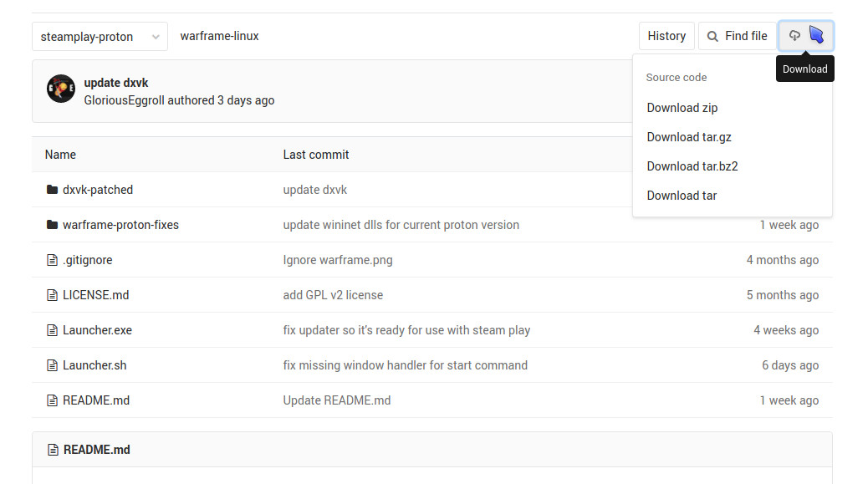Viewport: 868px width, 484px height.
Task: Click the Download cloud icon button
Action: coord(805,36)
